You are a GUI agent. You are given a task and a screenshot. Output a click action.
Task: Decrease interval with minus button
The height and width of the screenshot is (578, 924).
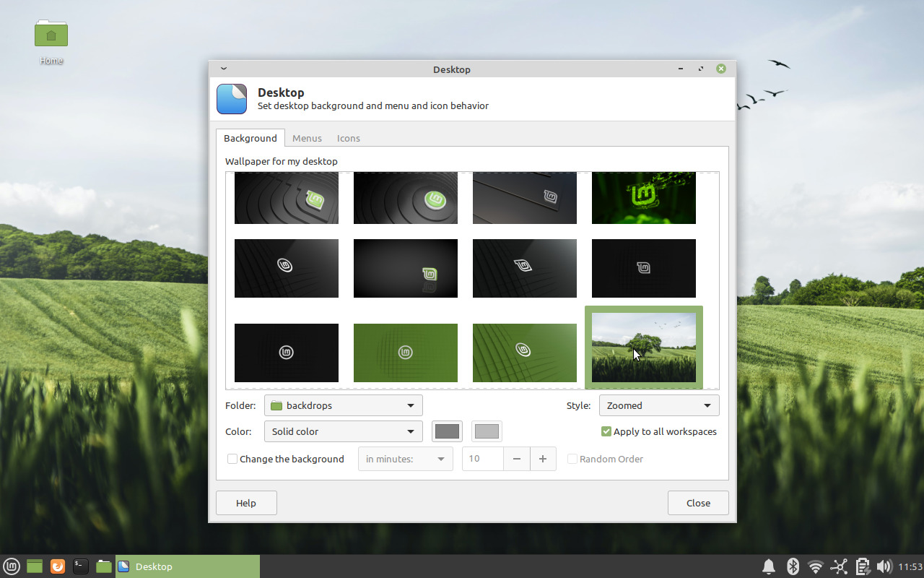tap(517, 459)
